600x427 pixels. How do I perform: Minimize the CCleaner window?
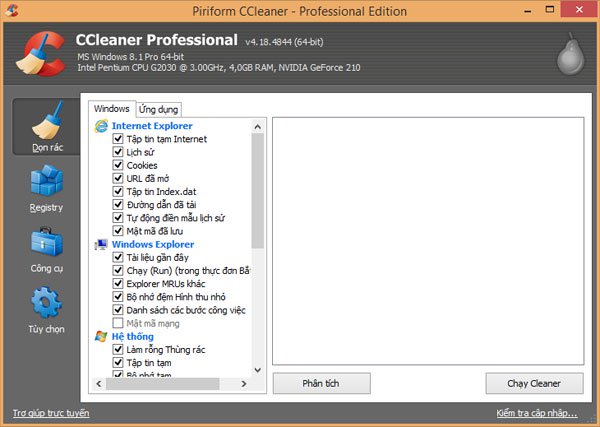528,10
